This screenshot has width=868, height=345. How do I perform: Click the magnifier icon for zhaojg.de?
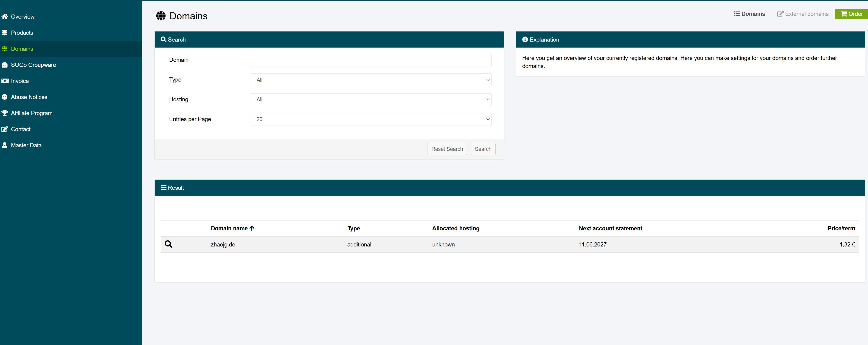point(169,244)
